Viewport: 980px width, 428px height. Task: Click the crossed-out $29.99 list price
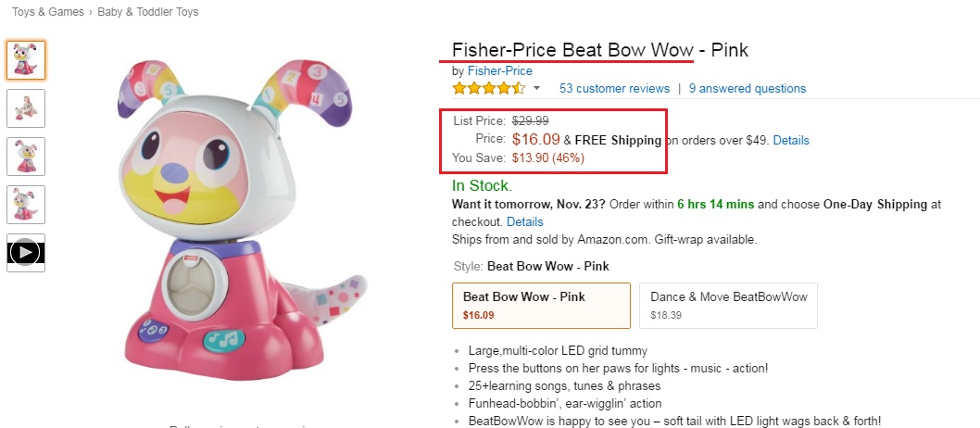tap(531, 120)
